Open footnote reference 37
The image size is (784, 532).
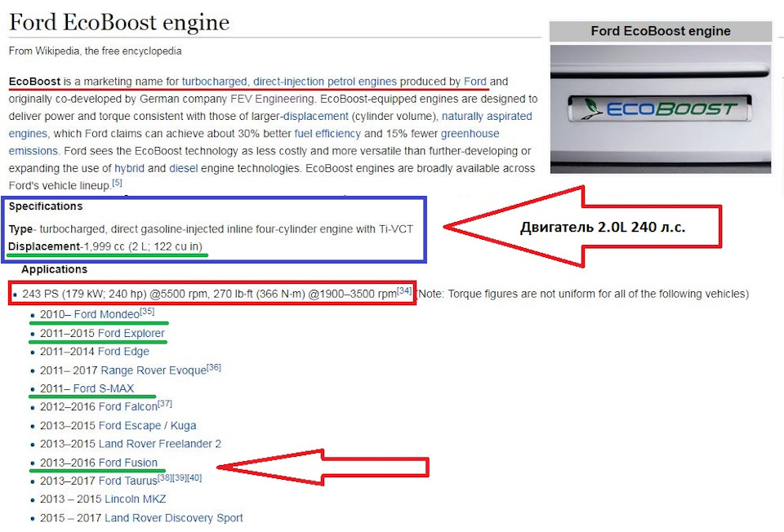coord(165,404)
